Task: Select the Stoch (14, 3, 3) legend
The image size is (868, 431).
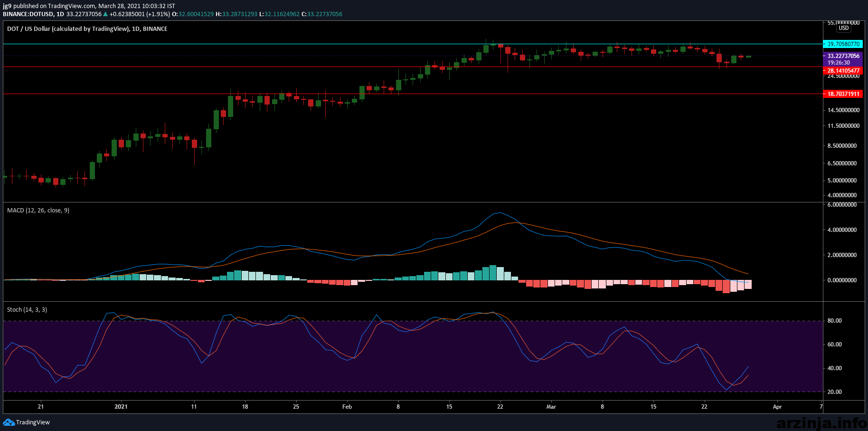Action: 27,309
